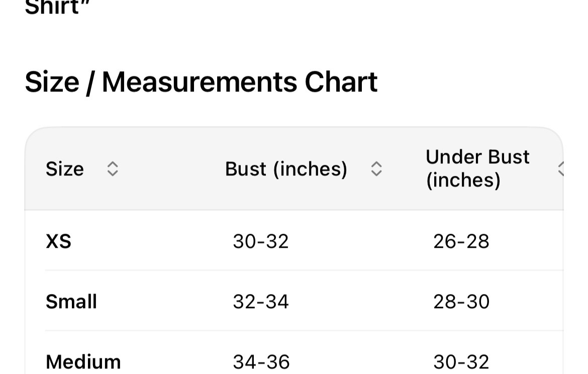Click XS under bust value 26-28
The image size is (588, 374).
coord(461,241)
